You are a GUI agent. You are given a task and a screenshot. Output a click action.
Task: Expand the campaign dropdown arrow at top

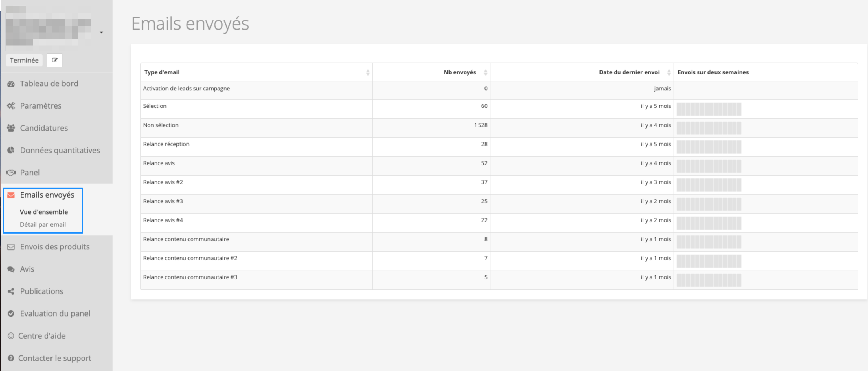pyautogui.click(x=101, y=32)
